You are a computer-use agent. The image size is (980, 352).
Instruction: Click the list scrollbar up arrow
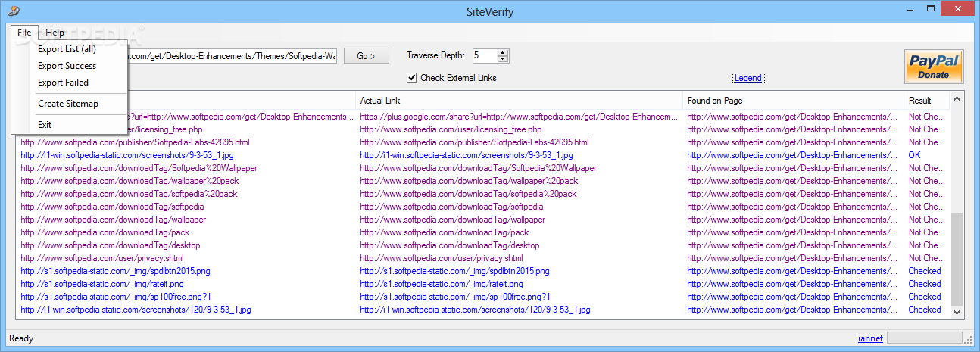pos(957,98)
